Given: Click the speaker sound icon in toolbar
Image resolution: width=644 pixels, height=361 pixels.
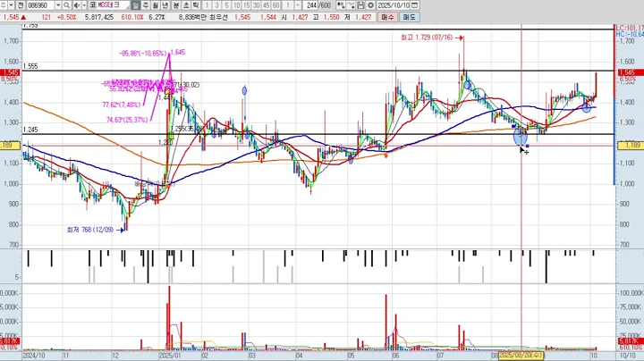Looking at the screenshot, I should pos(77,5).
